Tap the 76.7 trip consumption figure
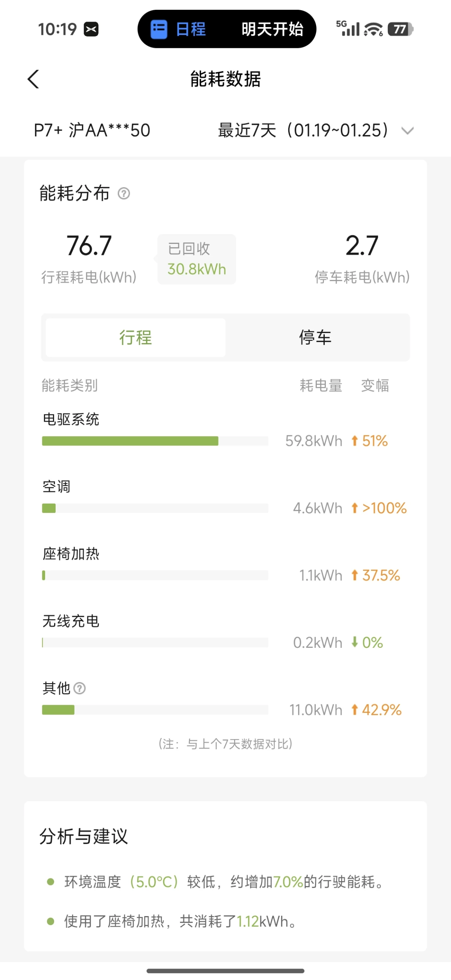Screen dimensions: 451x980 (x=89, y=246)
